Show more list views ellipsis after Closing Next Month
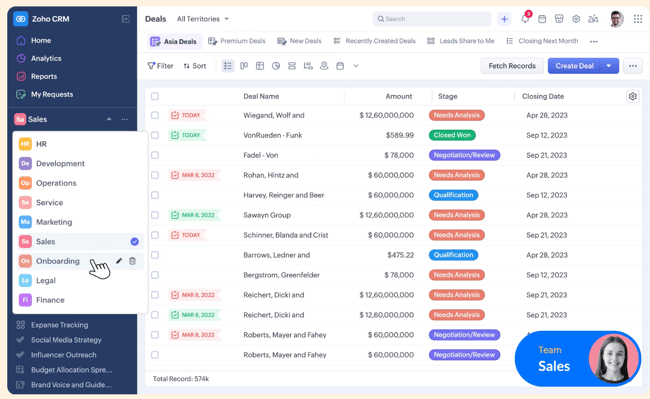650x399 pixels. click(x=594, y=41)
